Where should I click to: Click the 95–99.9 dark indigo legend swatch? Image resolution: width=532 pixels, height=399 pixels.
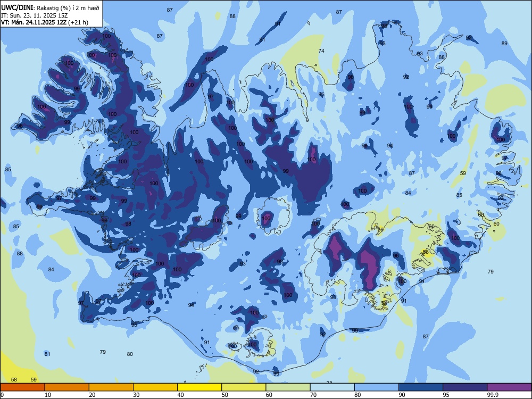(x=465, y=387)
